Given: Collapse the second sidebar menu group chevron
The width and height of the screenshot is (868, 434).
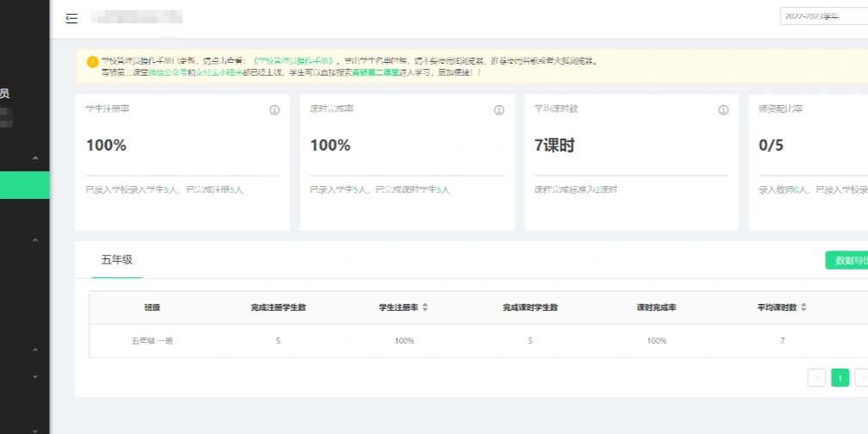Looking at the screenshot, I should click(35, 240).
